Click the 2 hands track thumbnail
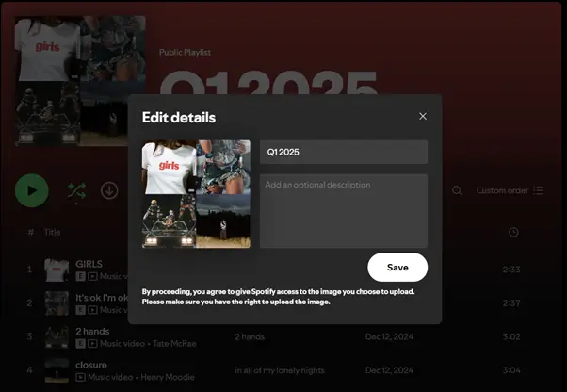 (57, 337)
